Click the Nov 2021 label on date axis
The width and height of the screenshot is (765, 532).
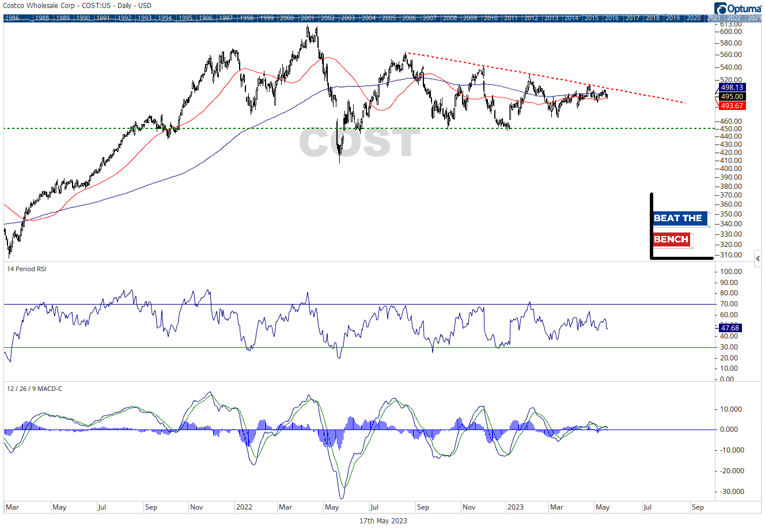[x=196, y=507]
